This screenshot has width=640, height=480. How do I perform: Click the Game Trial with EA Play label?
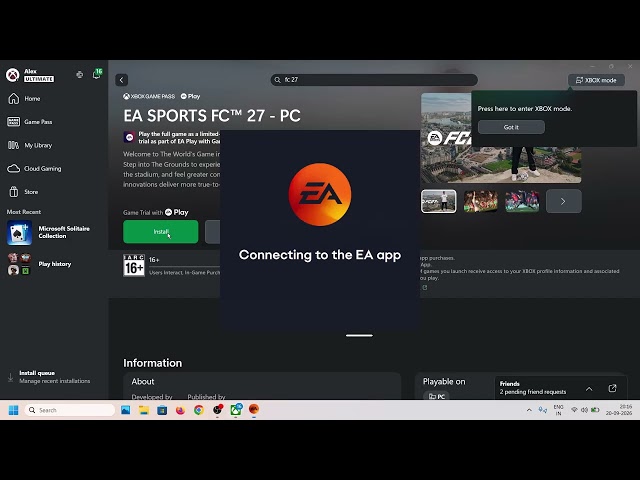pyautogui.click(x=156, y=213)
